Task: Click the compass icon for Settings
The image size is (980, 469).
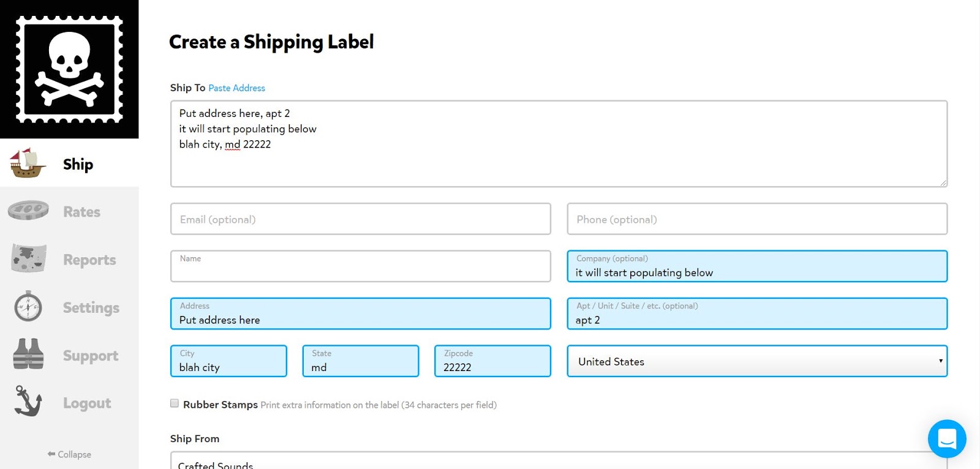Action: (x=28, y=307)
